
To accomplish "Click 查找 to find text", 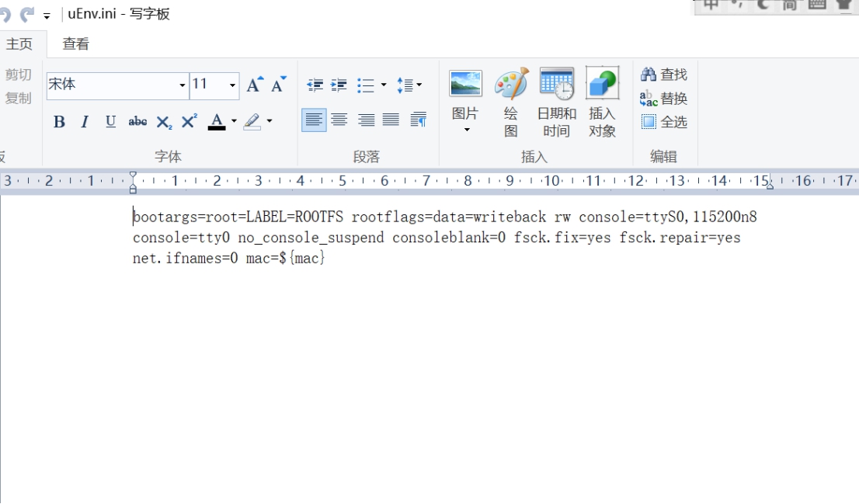I will click(663, 75).
